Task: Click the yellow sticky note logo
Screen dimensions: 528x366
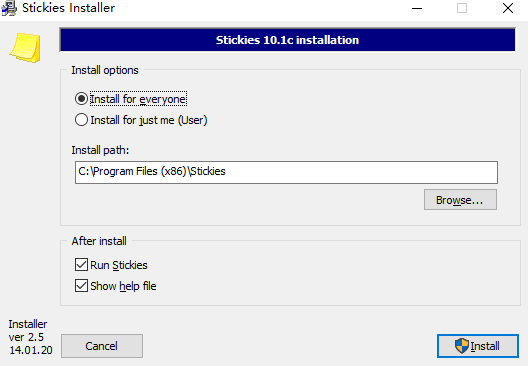Action: (x=26, y=47)
